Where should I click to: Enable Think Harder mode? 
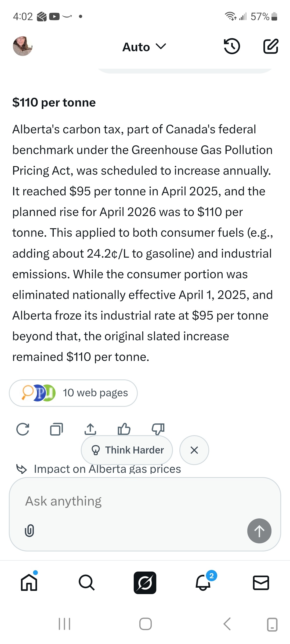point(127,450)
